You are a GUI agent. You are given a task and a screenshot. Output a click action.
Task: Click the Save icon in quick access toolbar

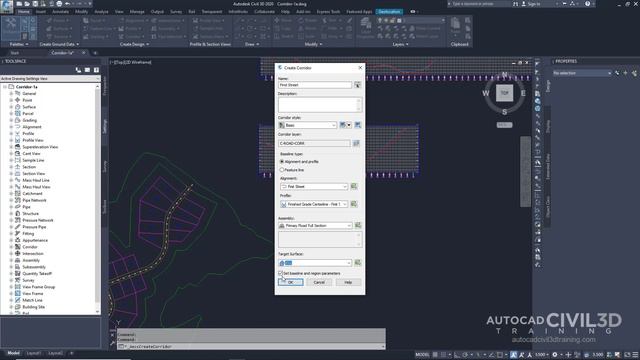click(35, 4)
